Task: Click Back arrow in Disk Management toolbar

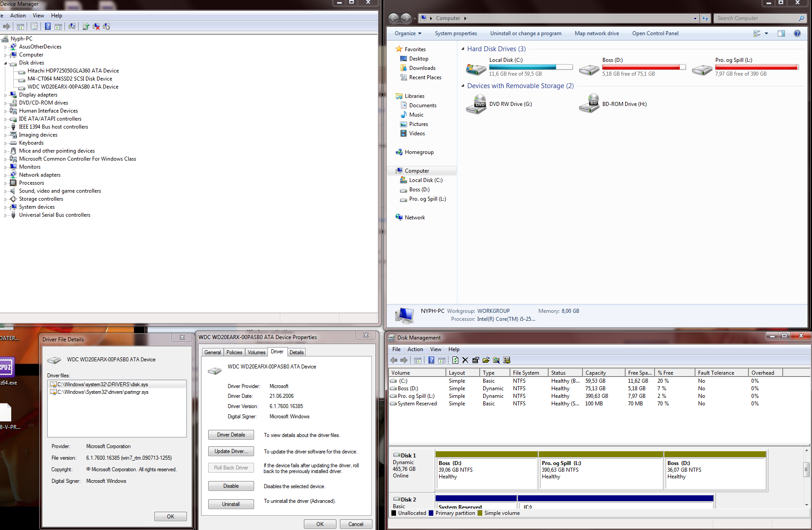Action: point(394,360)
